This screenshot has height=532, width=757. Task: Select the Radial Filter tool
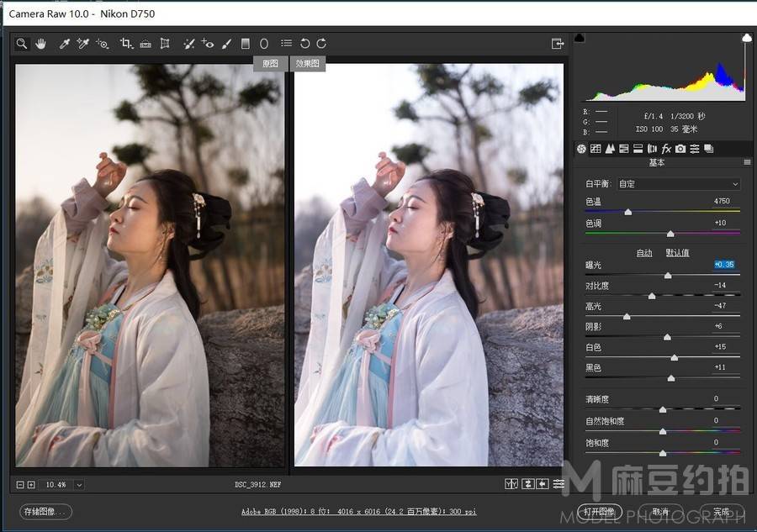pos(263,44)
